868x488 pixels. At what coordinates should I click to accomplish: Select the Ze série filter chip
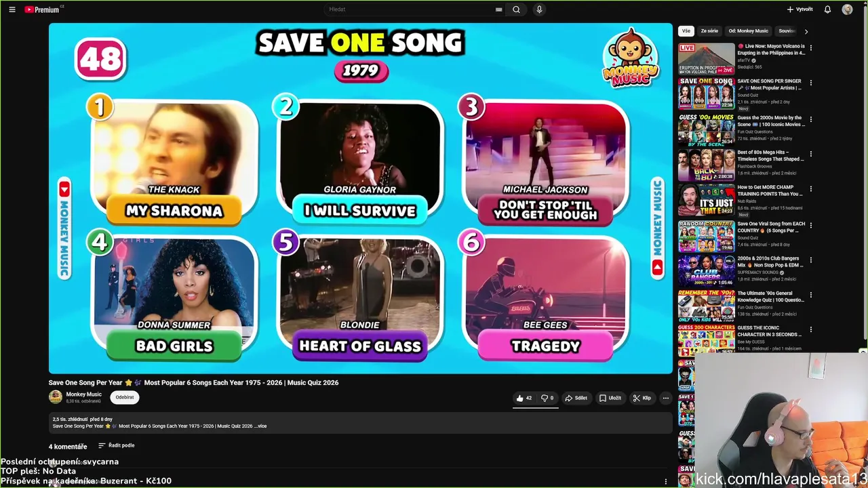coord(709,31)
